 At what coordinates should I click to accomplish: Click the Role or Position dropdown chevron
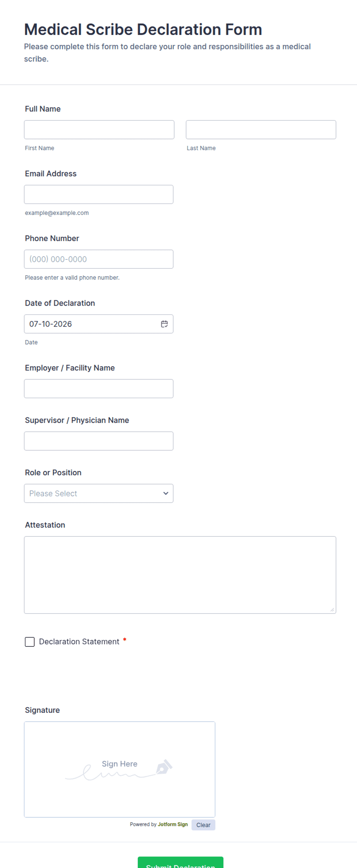tap(166, 493)
